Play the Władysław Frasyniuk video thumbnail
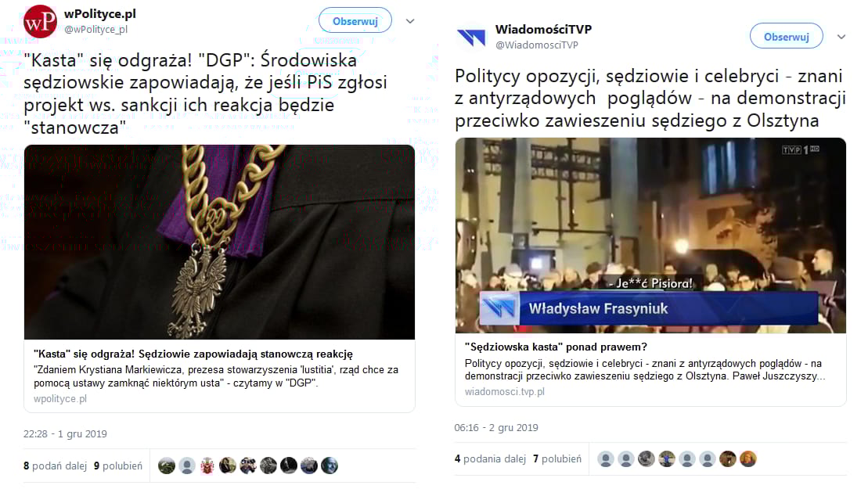This screenshot has width=868, height=489. (x=650, y=236)
